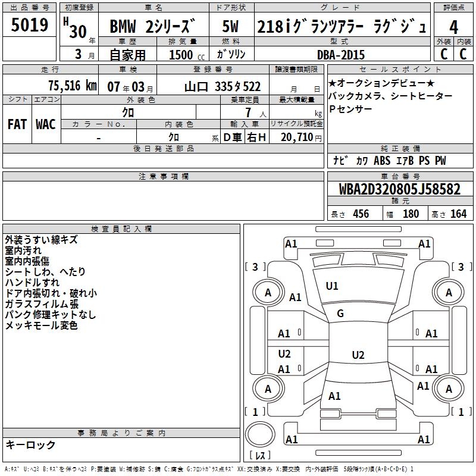The height and width of the screenshot is (476, 476).
Task: Select the car name BMW 2シリーズ
Action: (152, 26)
